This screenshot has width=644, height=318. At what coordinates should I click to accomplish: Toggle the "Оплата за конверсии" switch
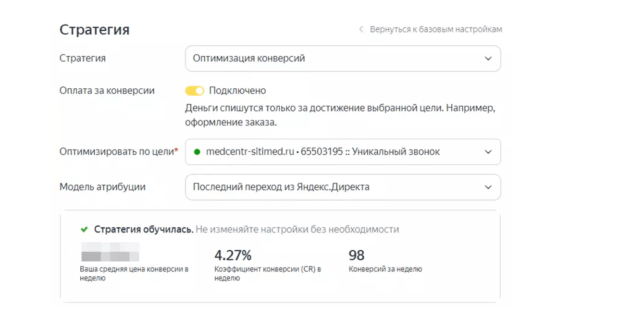(195, 91)
